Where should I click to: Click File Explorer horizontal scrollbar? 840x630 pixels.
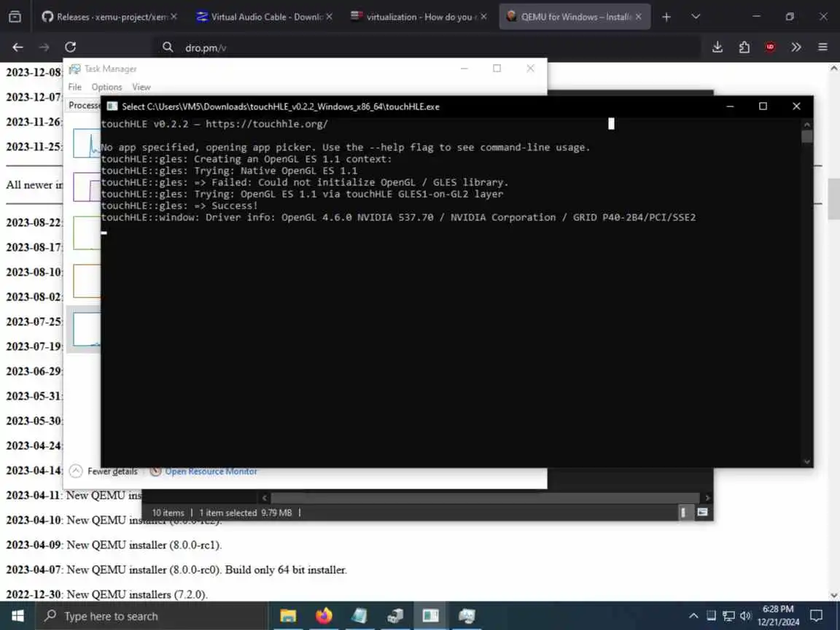(485, 498)
